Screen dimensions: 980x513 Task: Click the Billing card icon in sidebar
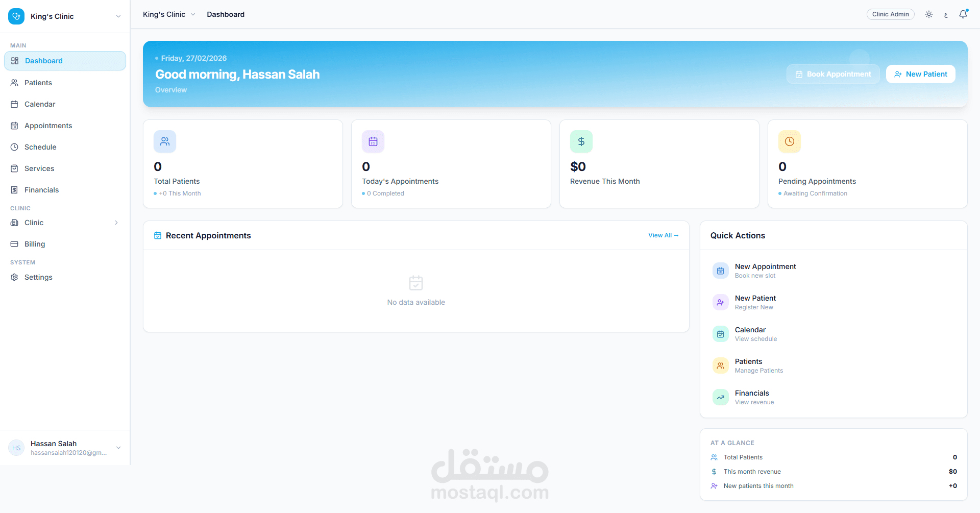pos(14,244)
